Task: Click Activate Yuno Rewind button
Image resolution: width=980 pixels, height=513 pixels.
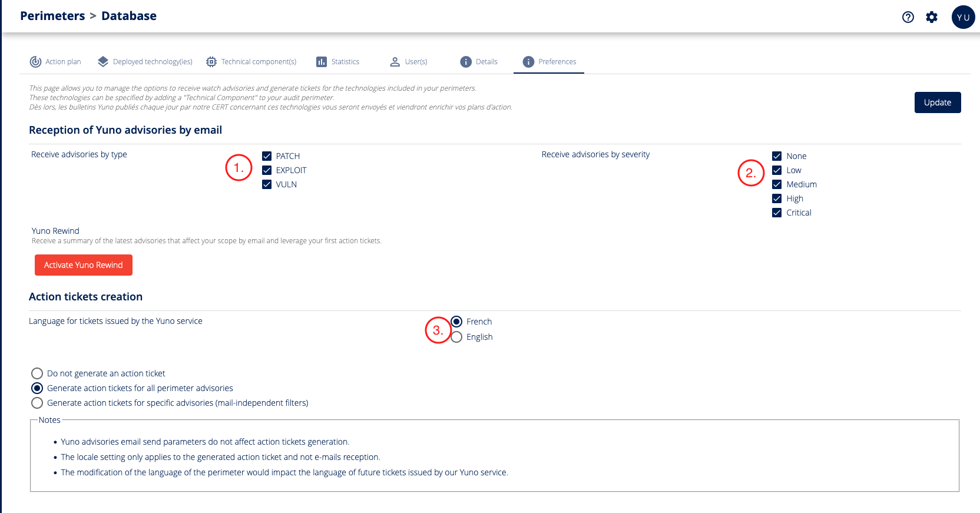Action: tap(84, 265)
